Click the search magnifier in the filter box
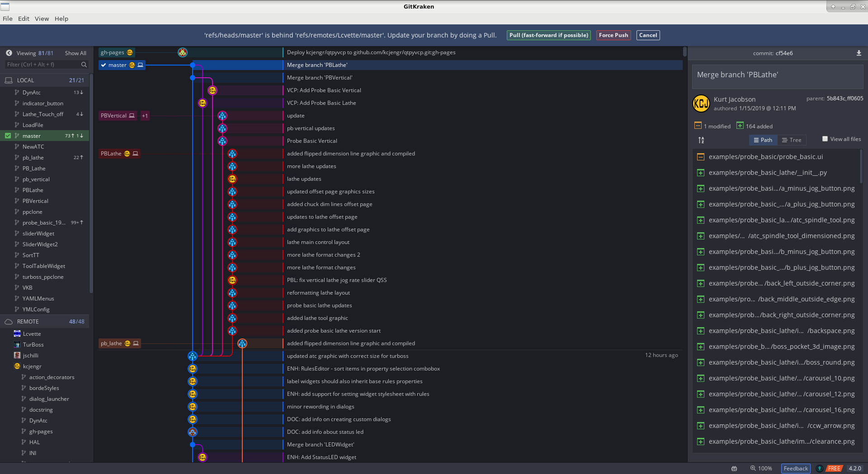This screenshot has height=474, width=868. [x=84, y=65]
